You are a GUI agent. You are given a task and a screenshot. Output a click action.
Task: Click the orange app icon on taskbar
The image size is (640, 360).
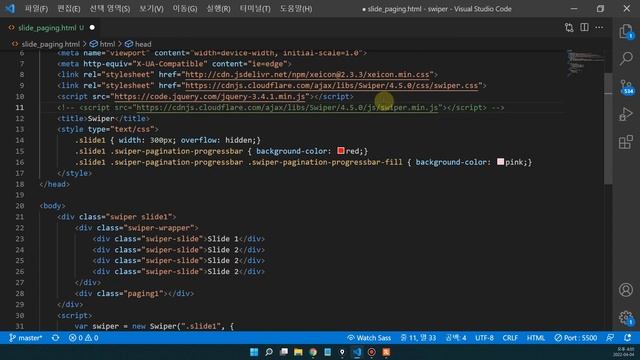[386, 352]
